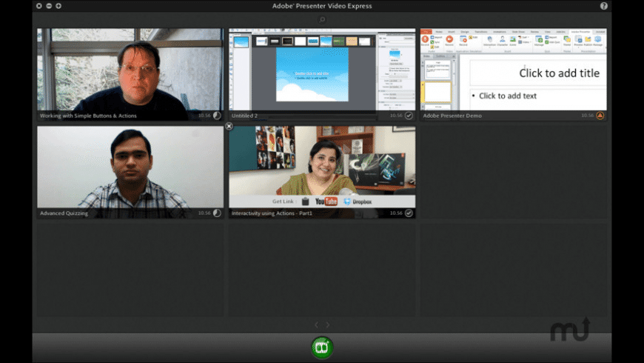Click checkmark icon on Interactivity using Actions tile
The height and width of the screenshot is (363, 644).
(x=409, y=213)
